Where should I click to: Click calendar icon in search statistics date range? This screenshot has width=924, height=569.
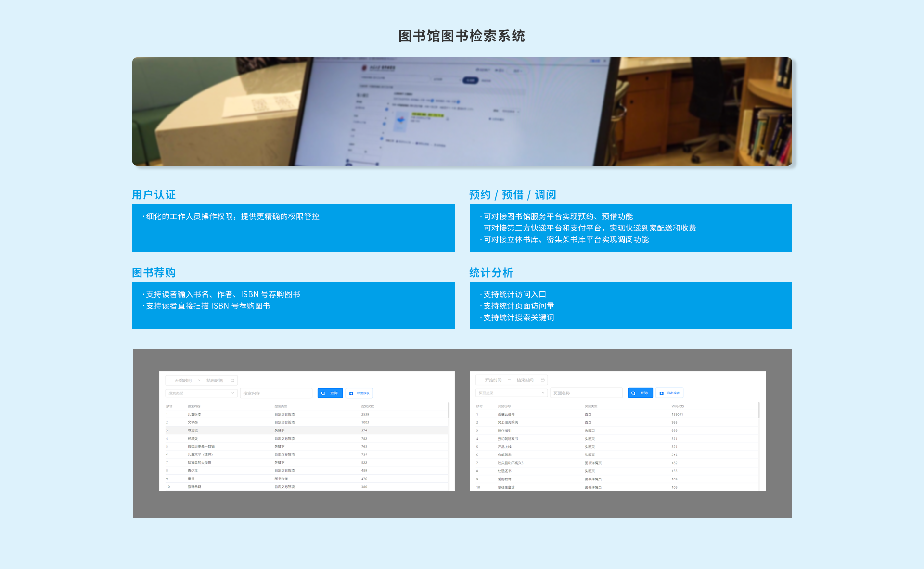click(x=232, y=380)
